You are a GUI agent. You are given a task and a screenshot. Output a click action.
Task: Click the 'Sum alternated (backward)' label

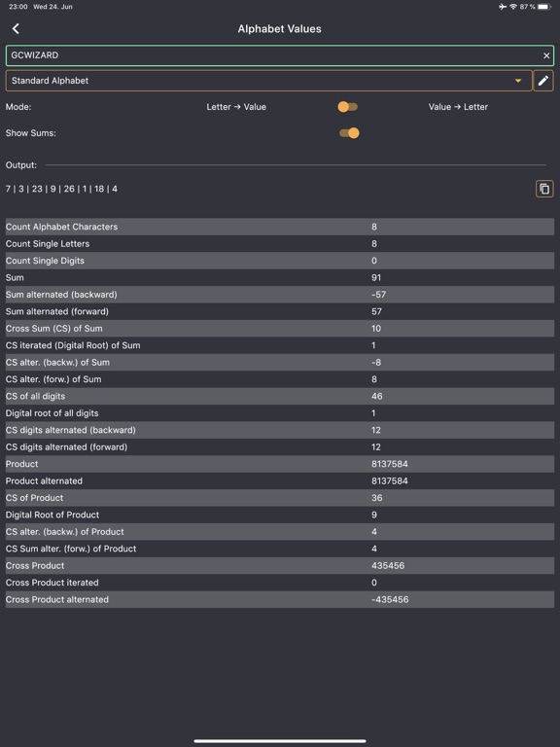61,295
